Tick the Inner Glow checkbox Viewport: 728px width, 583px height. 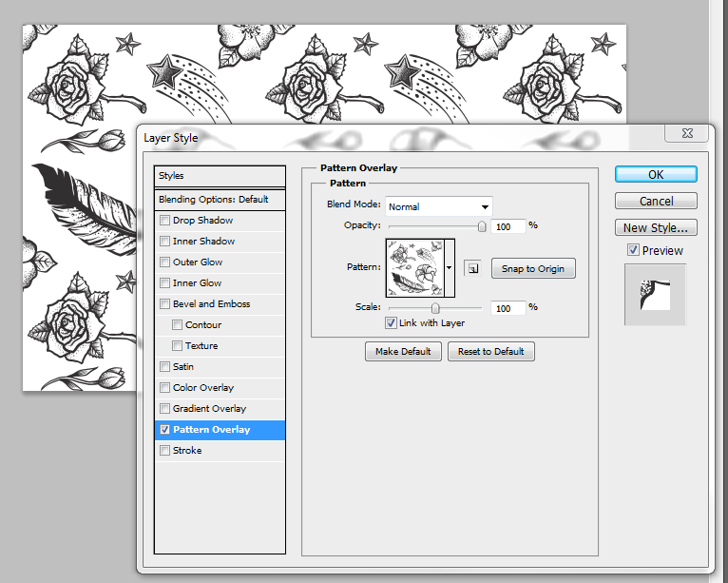click(x=164, y=282)
